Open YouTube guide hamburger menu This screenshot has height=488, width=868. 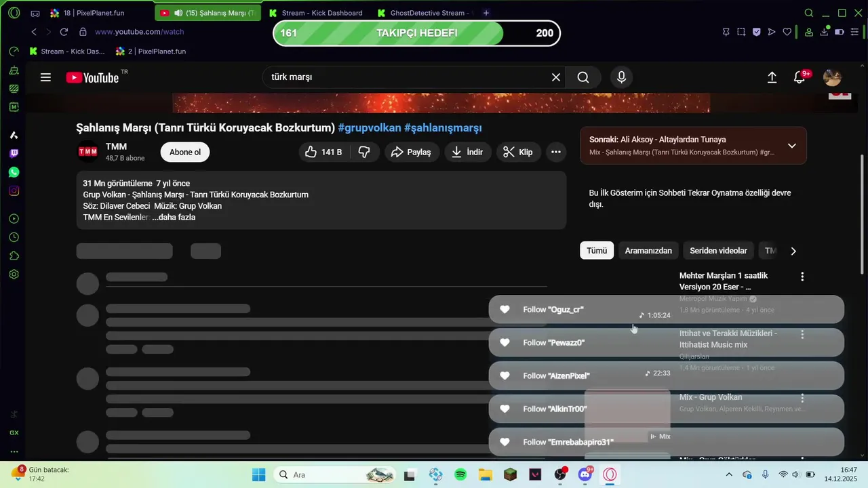tap(45, 77)
